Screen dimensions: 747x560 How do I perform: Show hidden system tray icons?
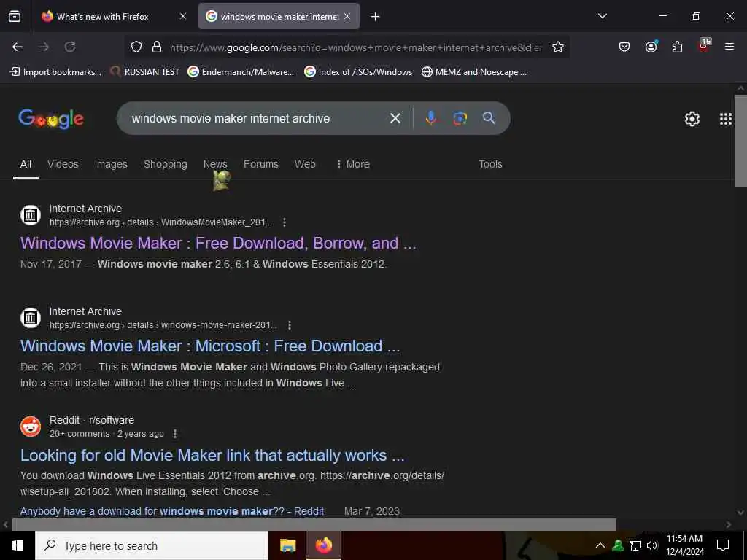pyautogui.click(x=600, y=545)
